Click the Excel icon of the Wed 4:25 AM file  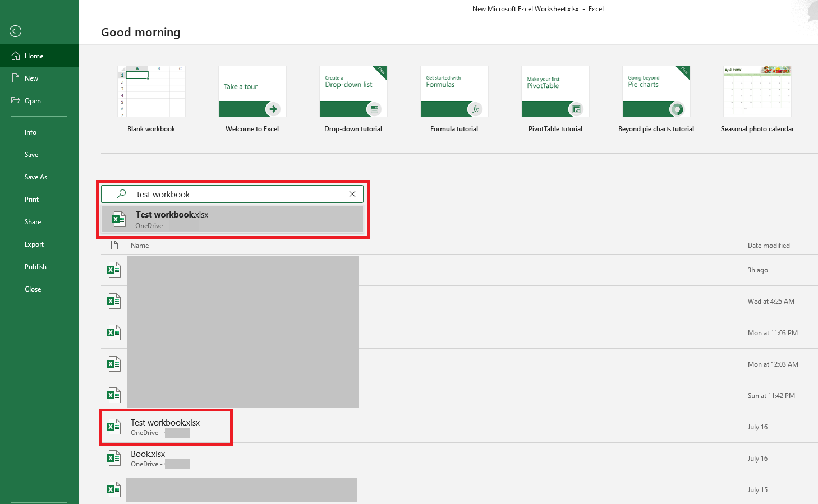(114, 301)
